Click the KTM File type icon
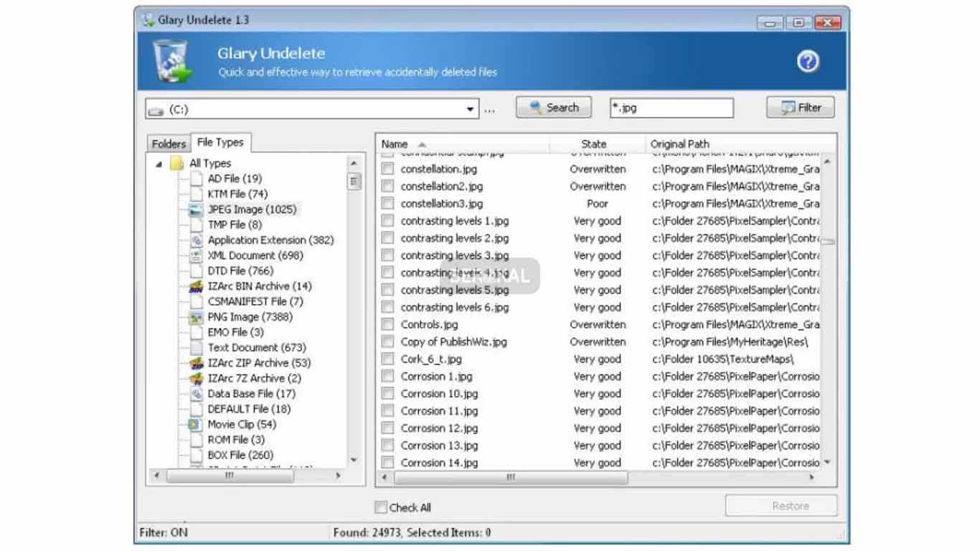This screenshot has height=551, width=980. (x=196, y=194)
